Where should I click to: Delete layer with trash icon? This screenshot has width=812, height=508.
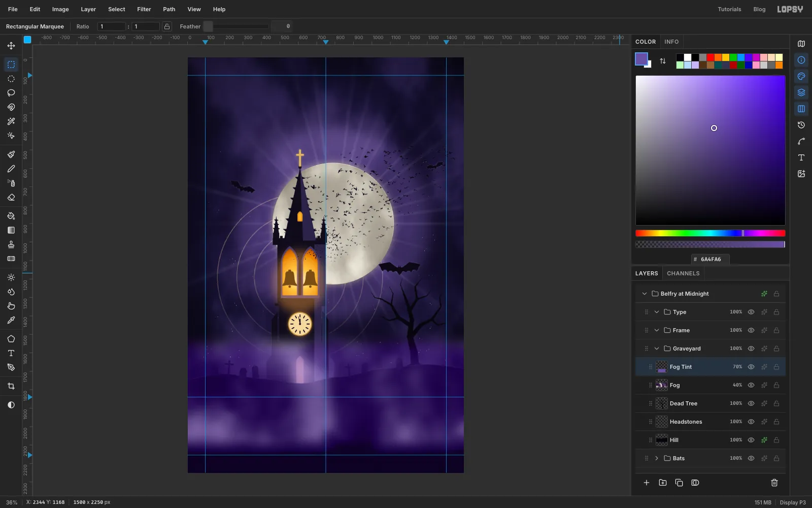tap(774, 483)
